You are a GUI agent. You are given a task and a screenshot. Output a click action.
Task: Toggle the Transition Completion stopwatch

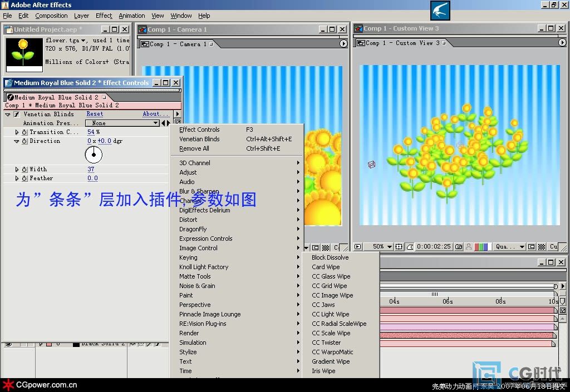24,132
